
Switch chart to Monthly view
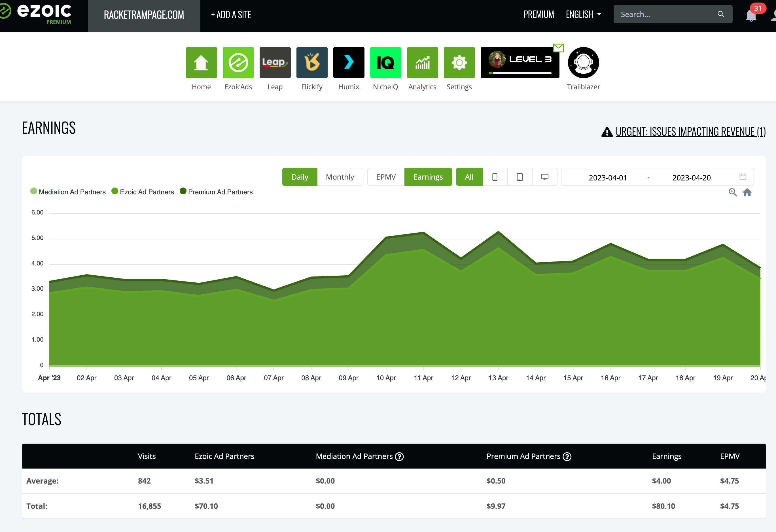click(340, 177)
